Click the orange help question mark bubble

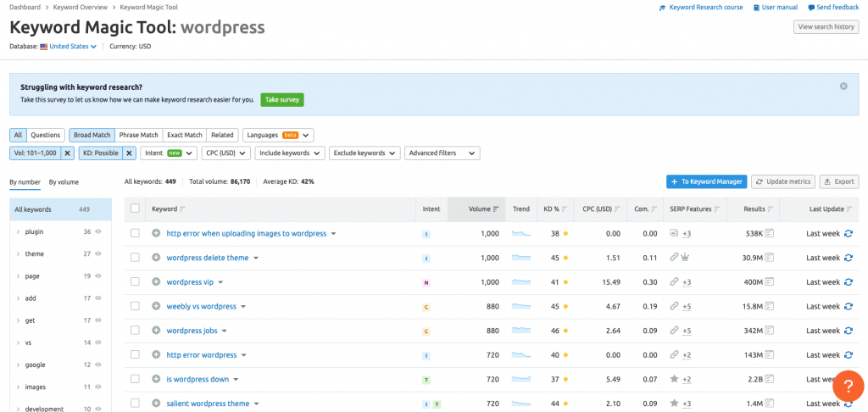848,384
